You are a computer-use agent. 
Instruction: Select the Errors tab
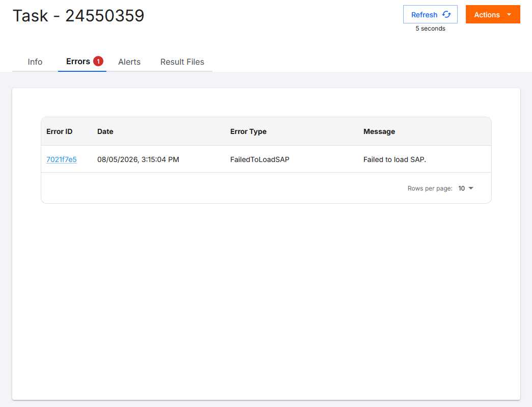point(82,62)
